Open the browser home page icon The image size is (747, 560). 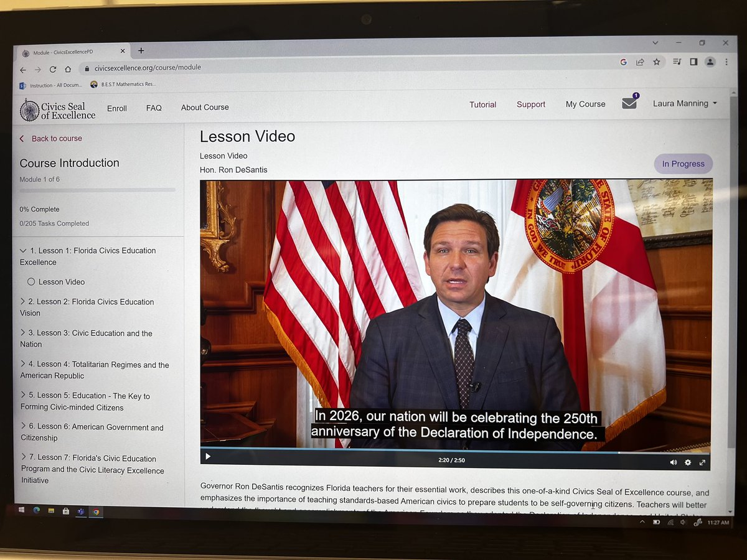point(68,69)
